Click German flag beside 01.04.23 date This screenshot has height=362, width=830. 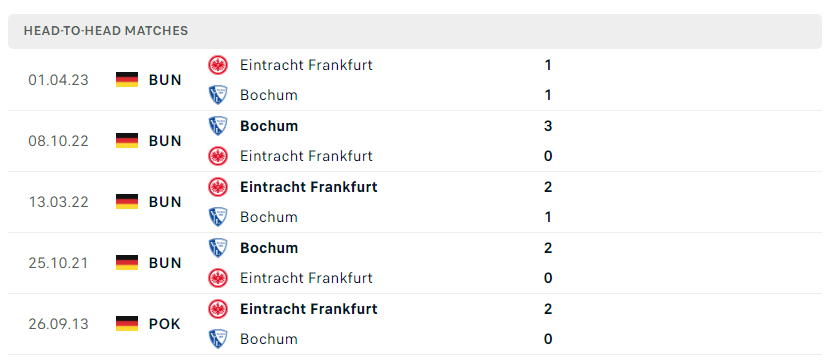click(x=127, y=80)
